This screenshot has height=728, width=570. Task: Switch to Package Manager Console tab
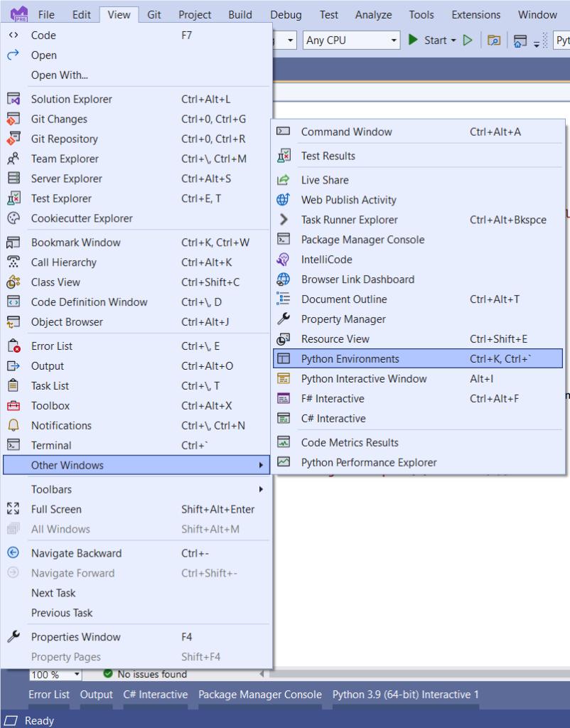[259, 695]
